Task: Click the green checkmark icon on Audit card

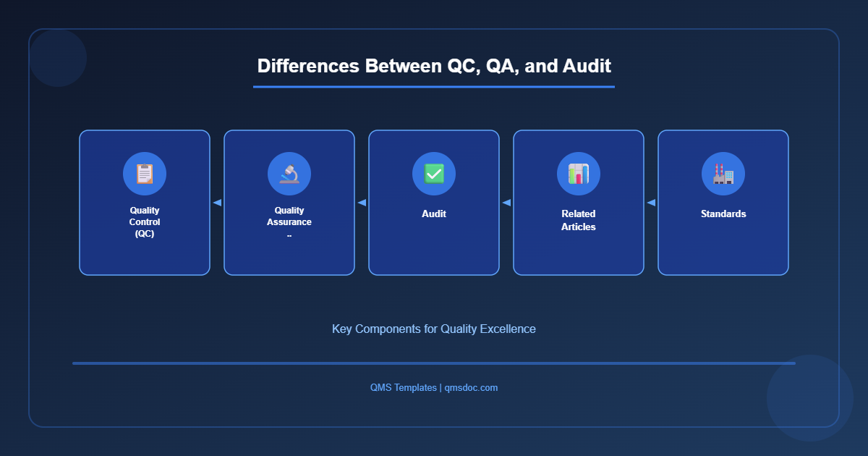Action: 434,174
